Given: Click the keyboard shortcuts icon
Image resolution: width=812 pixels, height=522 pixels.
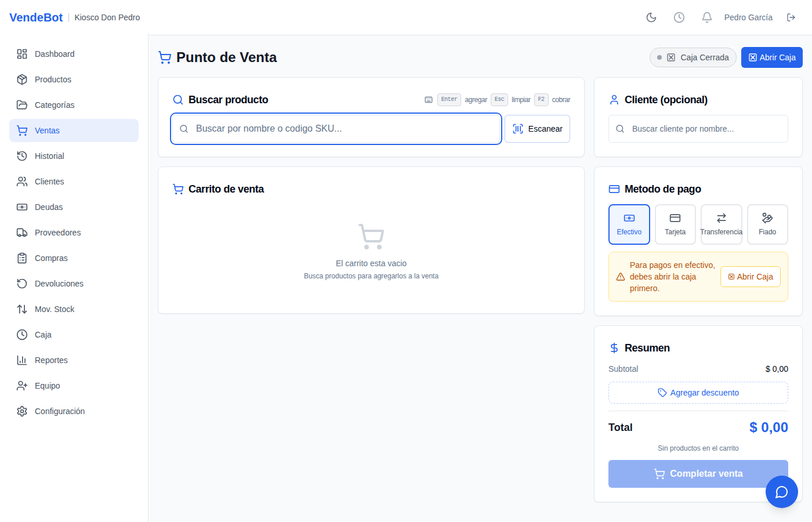Looking at the screenshot, I should (x=429, y=100).
